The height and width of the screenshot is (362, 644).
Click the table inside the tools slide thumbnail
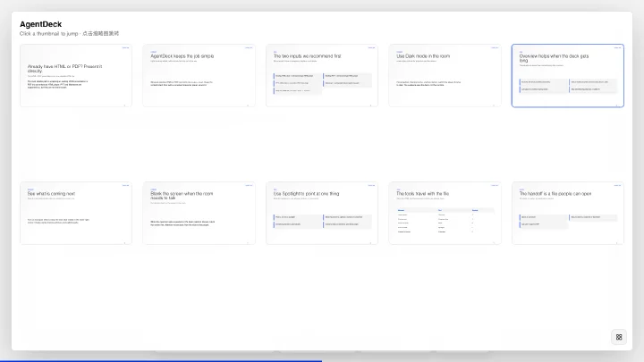pos(445,221)
